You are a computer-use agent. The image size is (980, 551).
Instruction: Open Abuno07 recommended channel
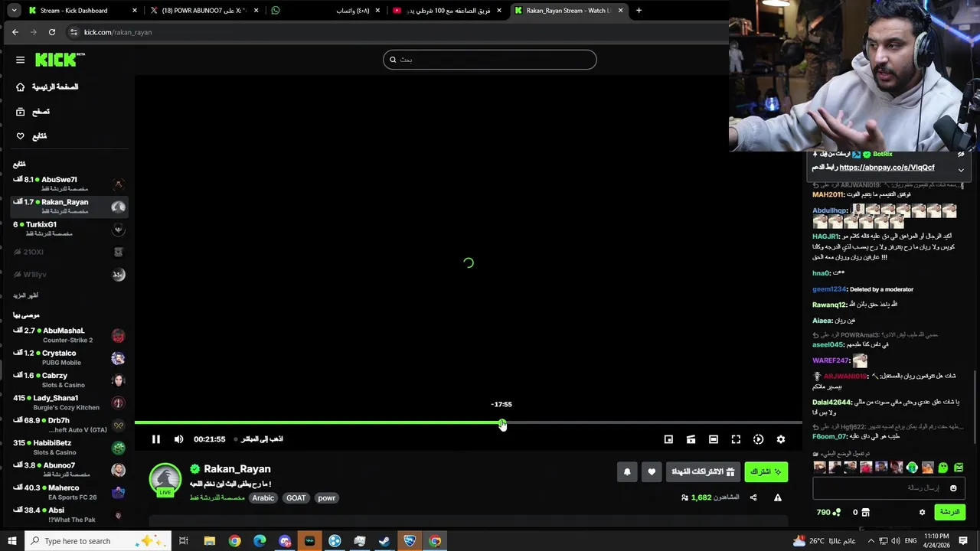tap(69, 469)
